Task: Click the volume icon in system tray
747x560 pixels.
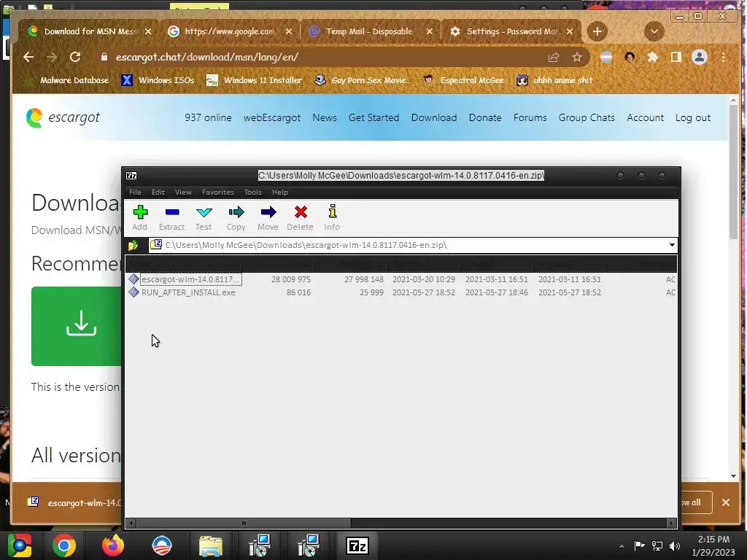Action: pos(675,545)
